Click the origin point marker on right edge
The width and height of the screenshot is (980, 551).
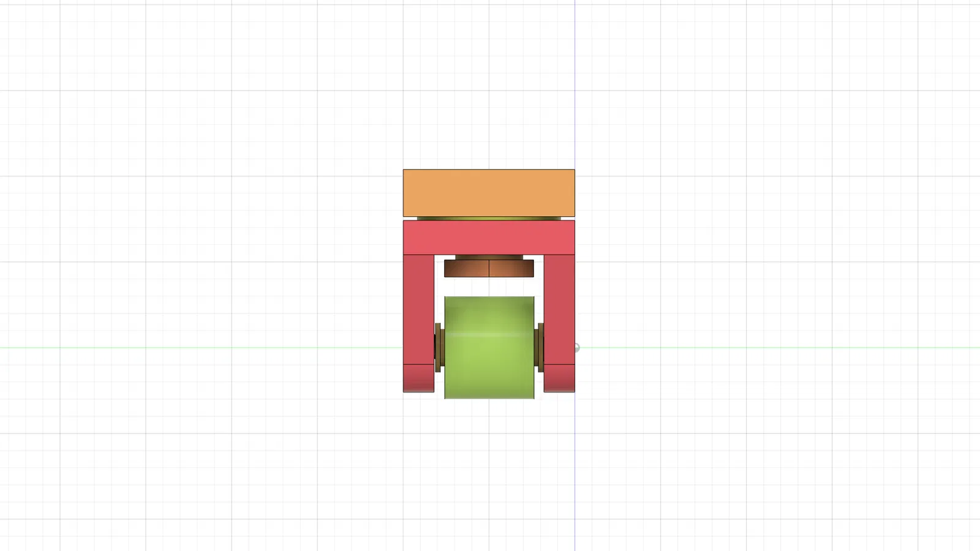tap(576, 348)
